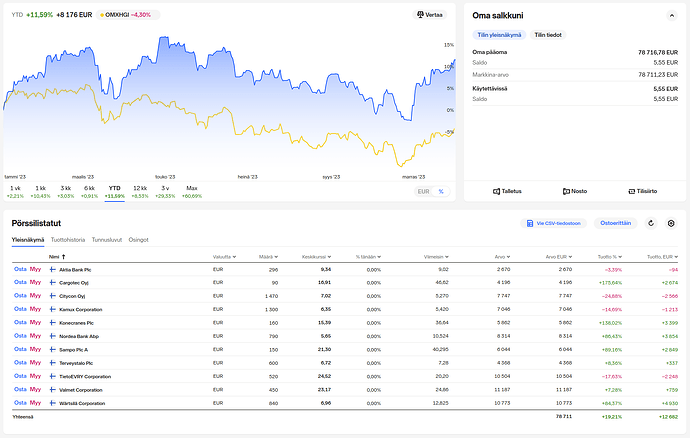The image size is (690, 438).
Task: Export with Vie CSV-tiedostoon button
Action: (554, 224)
